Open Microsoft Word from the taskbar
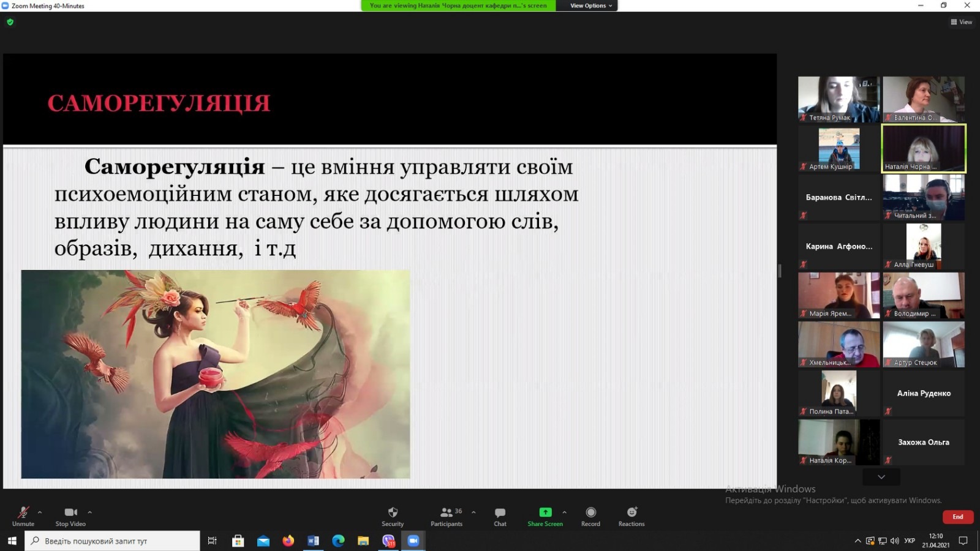980x551 pixels. point(313,541)
